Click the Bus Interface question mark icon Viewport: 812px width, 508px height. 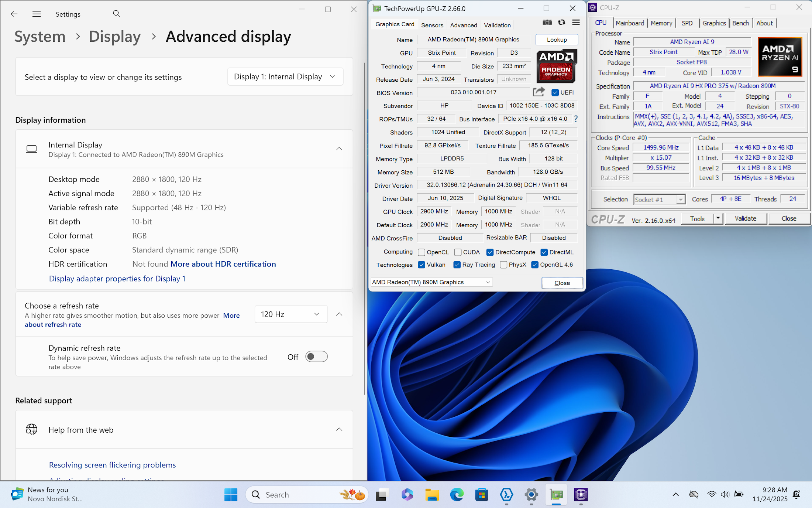(x=576, y=119)
